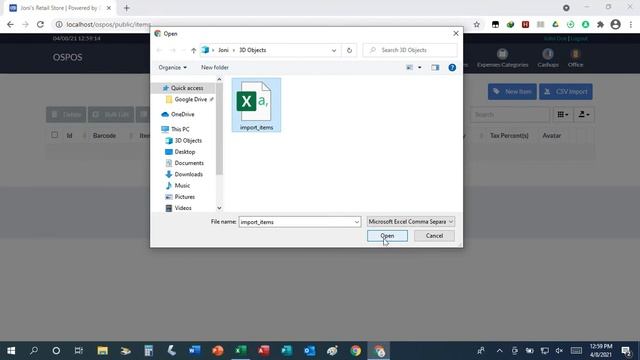The image size is (640, 360).
Task: Click the 3D Objects breadcrumb in address bar
Action: [252, 50]
